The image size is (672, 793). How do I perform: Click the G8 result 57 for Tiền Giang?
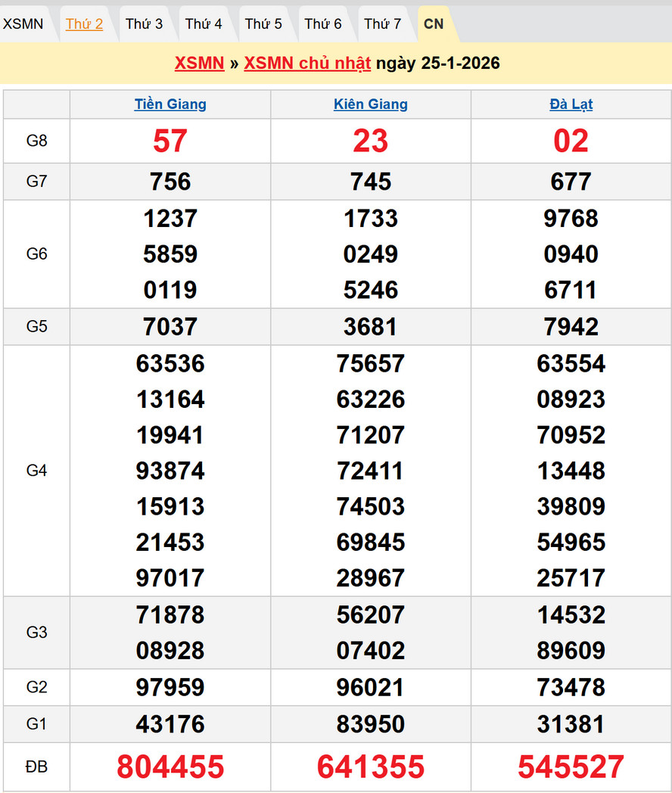point(170,141)
